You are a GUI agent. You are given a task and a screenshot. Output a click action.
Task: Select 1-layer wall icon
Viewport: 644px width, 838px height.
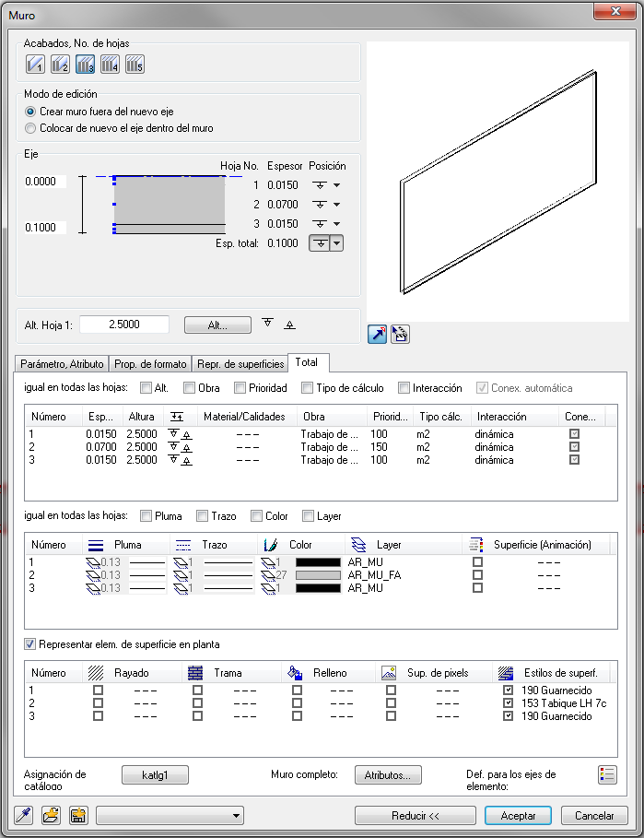tap(35, 65)
